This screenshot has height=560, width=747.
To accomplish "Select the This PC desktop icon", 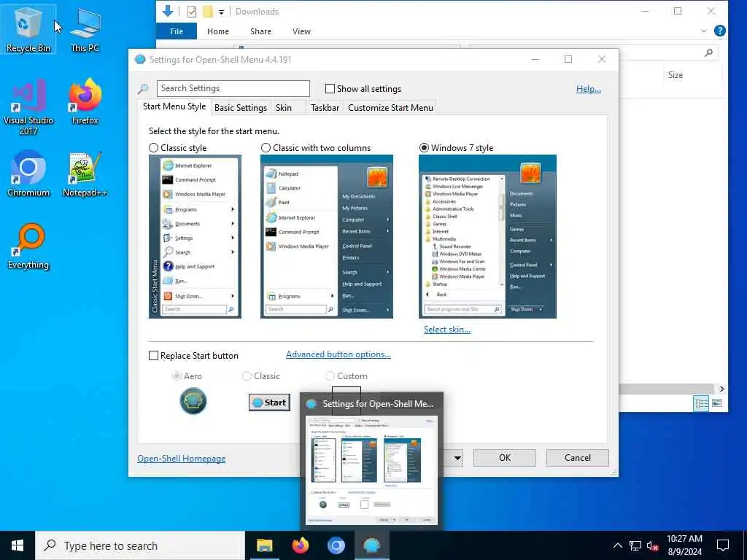I will (85, 29).
